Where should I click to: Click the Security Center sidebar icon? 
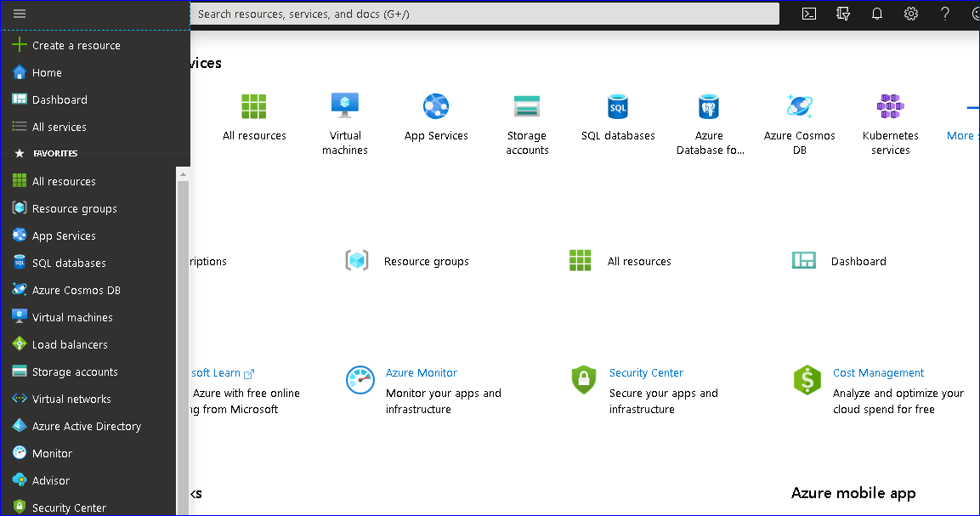coord(20,507)
